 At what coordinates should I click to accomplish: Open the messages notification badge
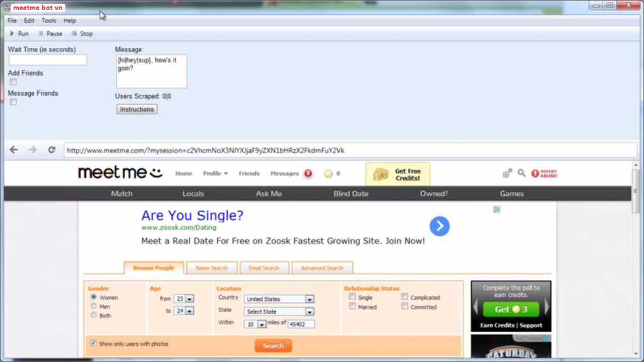308,174
